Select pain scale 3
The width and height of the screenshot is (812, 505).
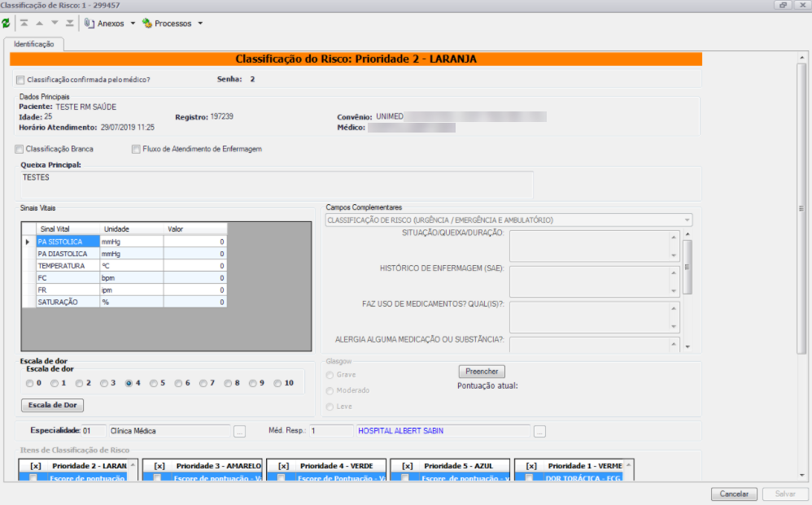click(x=104, y=383)
